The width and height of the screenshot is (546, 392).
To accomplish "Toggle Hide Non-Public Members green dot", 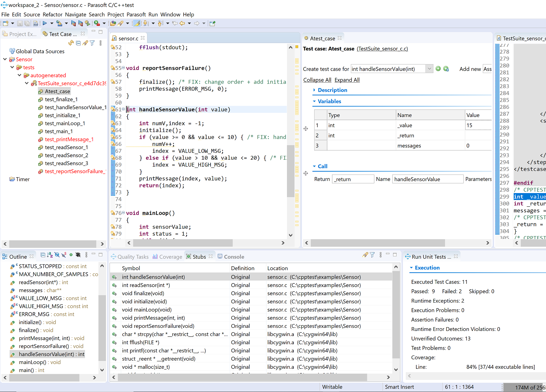I will [x=71, y=255].
